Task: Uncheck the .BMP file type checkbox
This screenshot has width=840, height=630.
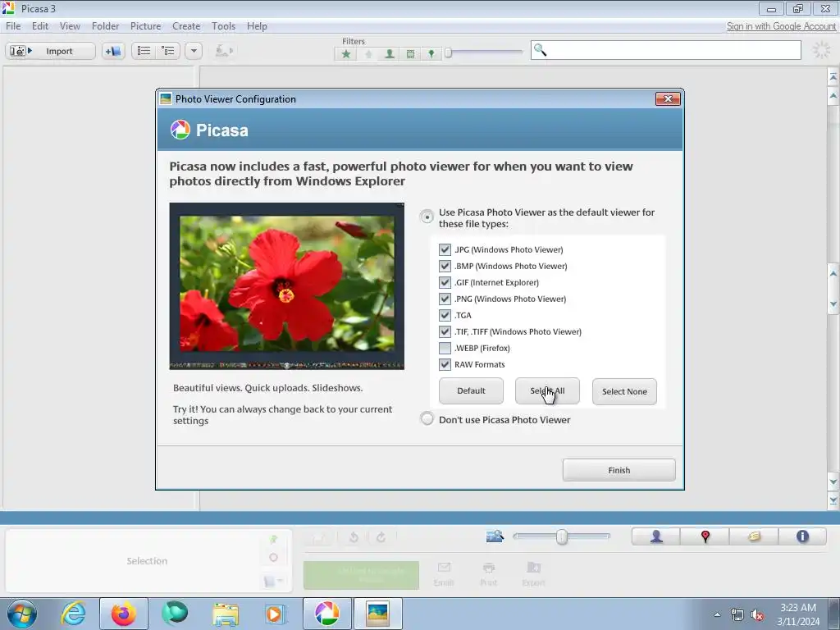Action: (445, 267)
